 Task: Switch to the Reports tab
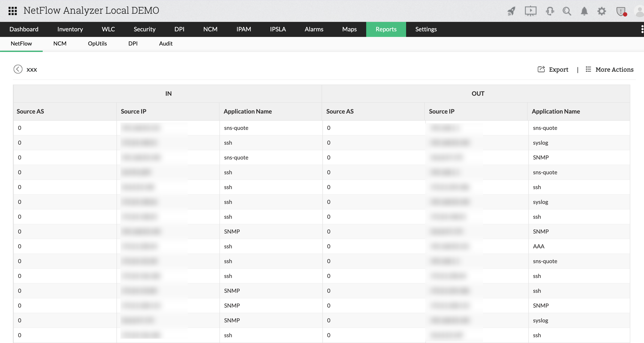[386, 29]
